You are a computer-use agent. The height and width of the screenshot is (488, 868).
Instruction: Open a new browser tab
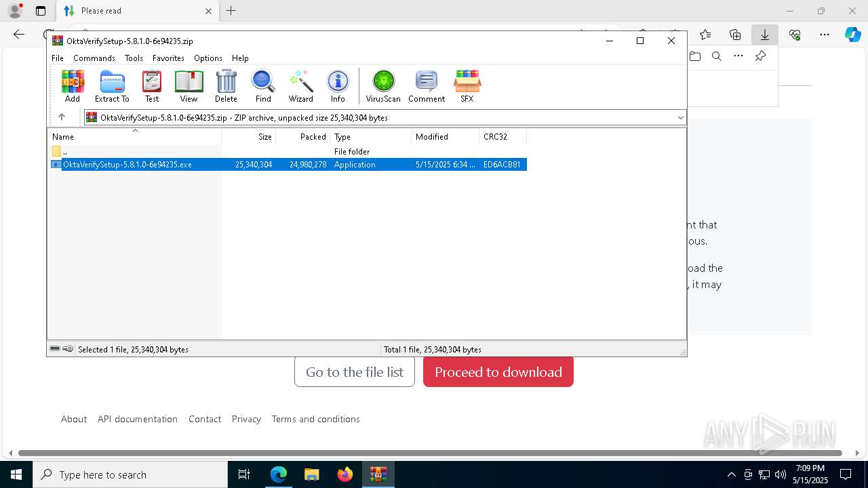[x=231, y=11]
